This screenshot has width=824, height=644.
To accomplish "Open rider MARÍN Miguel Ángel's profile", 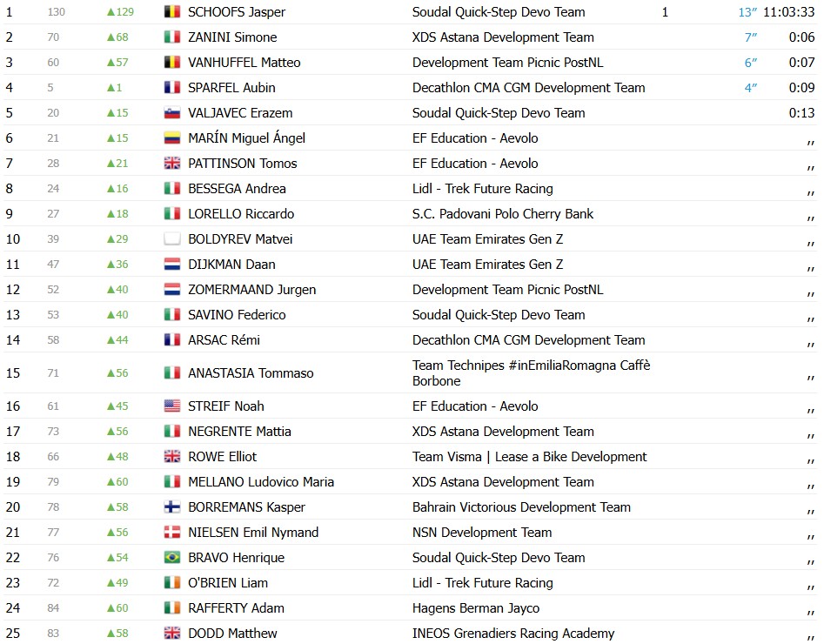I will point(246,138).
